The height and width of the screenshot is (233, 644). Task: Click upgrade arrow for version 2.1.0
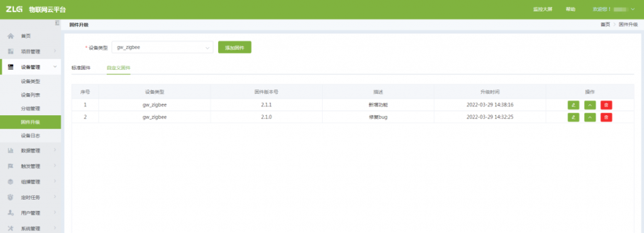590,118
